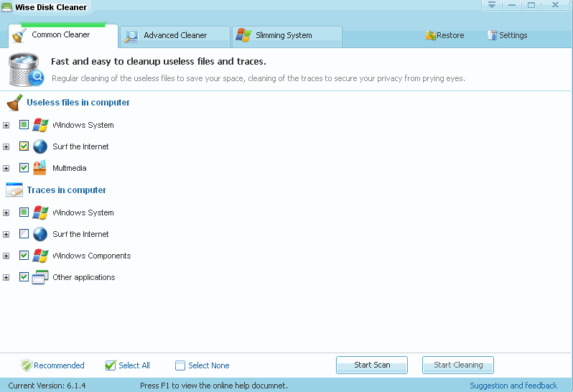Click the Useless files in computer heading
This screenshot has width=573, height=392.
pos(78,103)
